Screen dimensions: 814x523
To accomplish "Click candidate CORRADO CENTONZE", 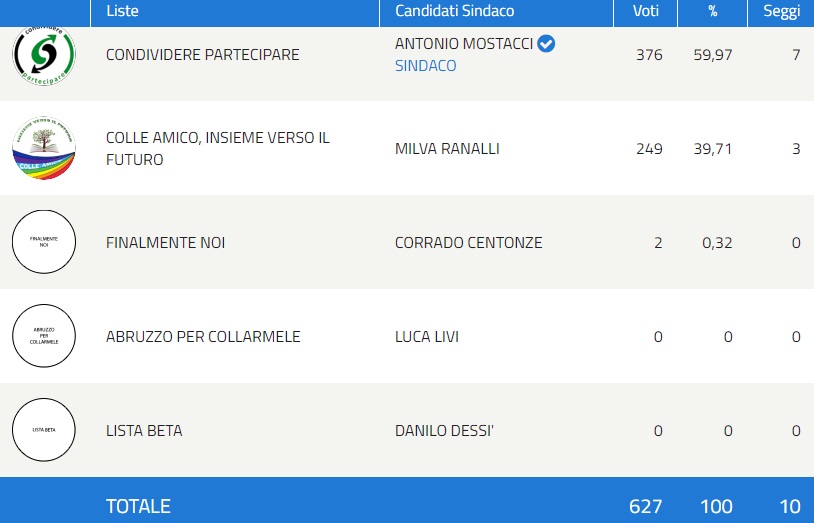I will click(x=468, y=243).
